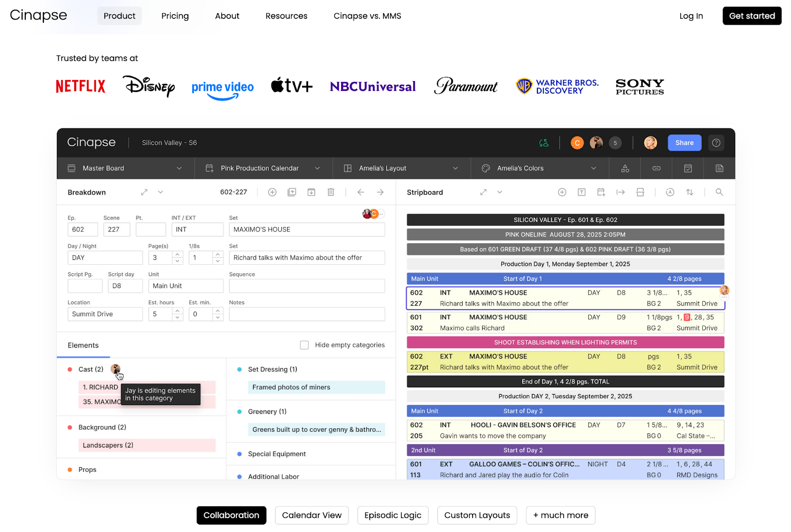Click the Stripboard add day-break calendar icon
Viewport: 791px width, 532px height.
point(601,192)
